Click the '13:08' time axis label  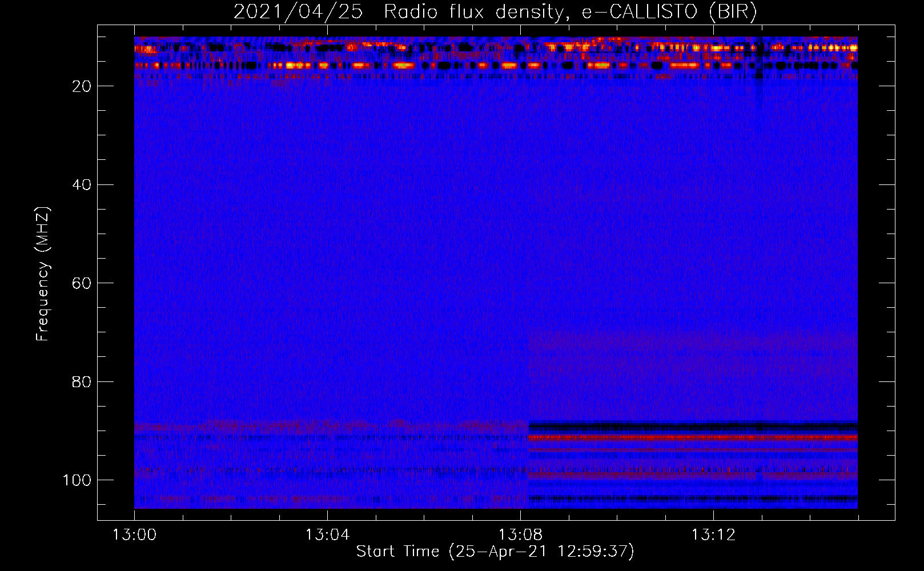tap(520, 535)
